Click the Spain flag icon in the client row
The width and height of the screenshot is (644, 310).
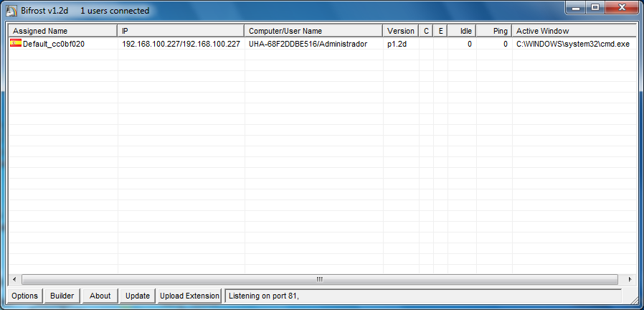click(16, 43)
